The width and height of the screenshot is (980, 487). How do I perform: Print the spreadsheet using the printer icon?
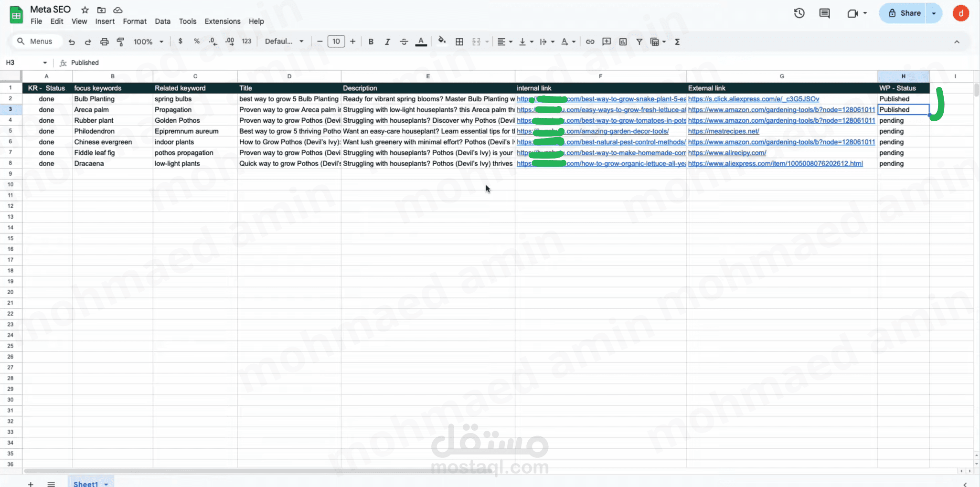click(x=104, y=42)
